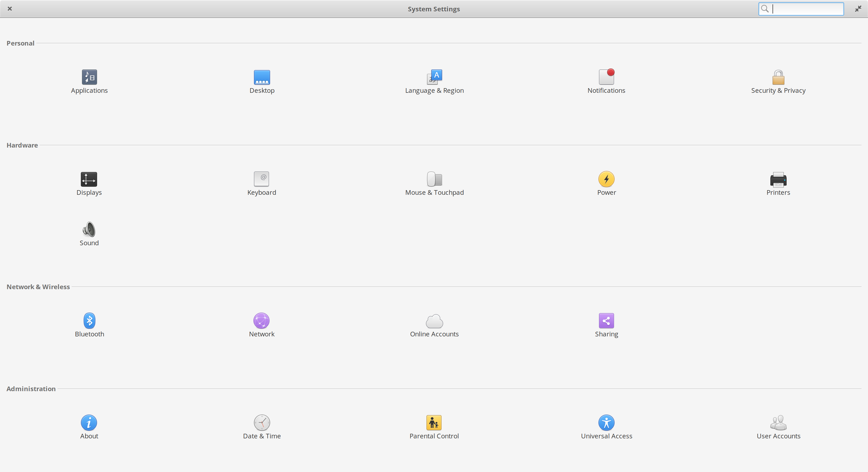Open Mouse & Touchpad settings
This screenshot has width=868, height=472.
pyautogui.click(x=434, y=184)
